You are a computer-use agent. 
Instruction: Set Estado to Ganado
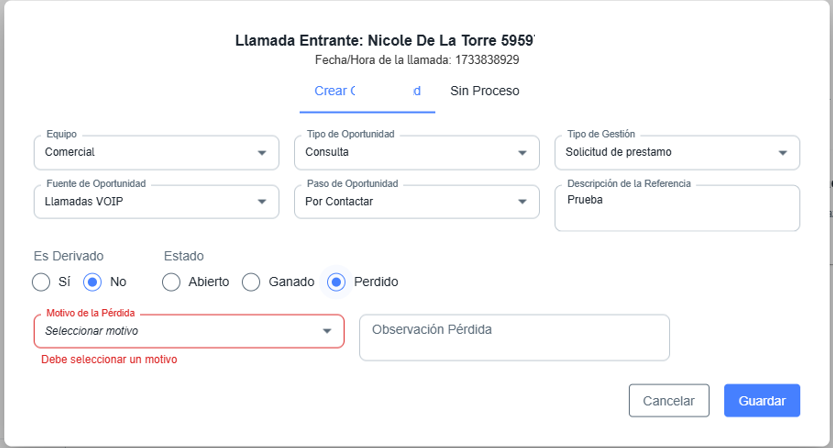[x=252, y=282]
